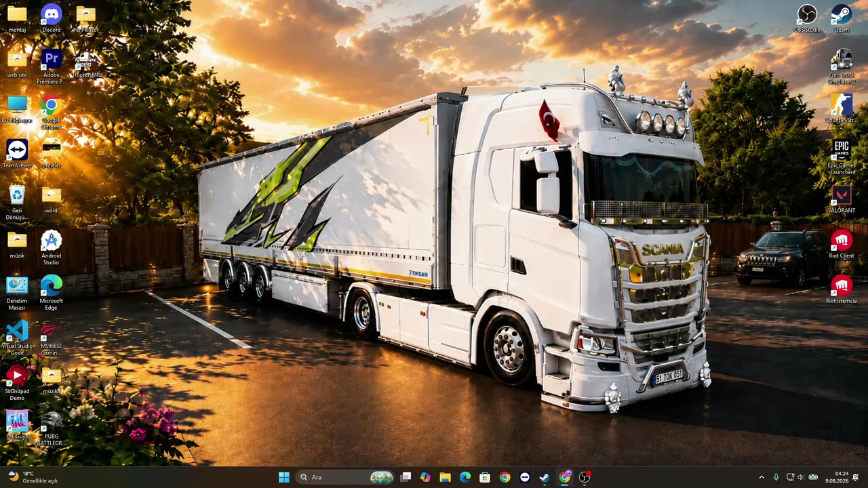Launch Copilot from the taskbar
Screen dimensions: 868x488
[425, 477]
